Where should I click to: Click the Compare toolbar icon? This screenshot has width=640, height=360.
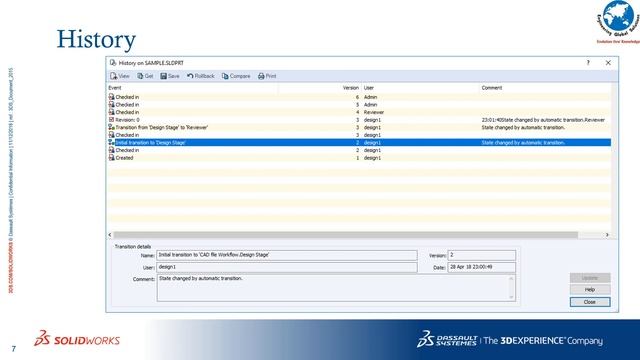pyautogui.click(x=225, y=76)
